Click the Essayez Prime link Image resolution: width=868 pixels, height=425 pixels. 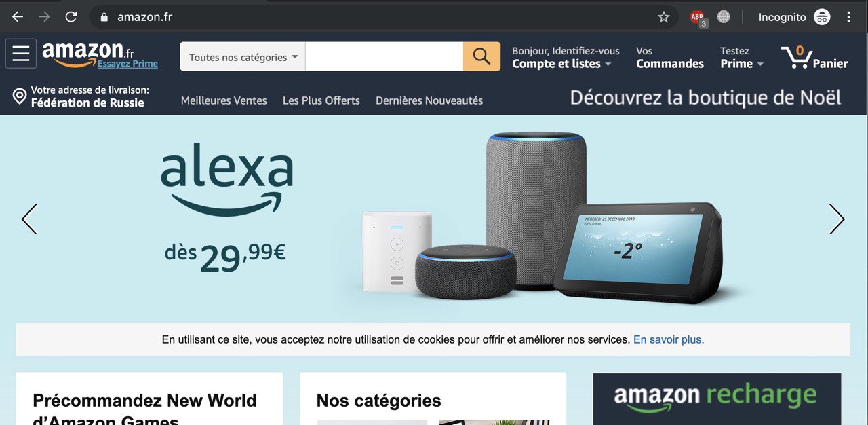[x=127, y=64]
